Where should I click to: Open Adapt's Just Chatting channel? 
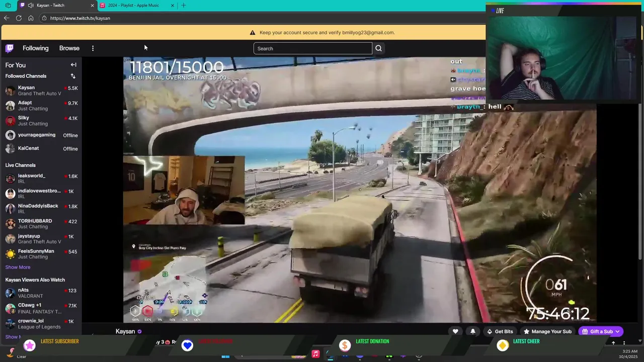(x=41, y=106)
